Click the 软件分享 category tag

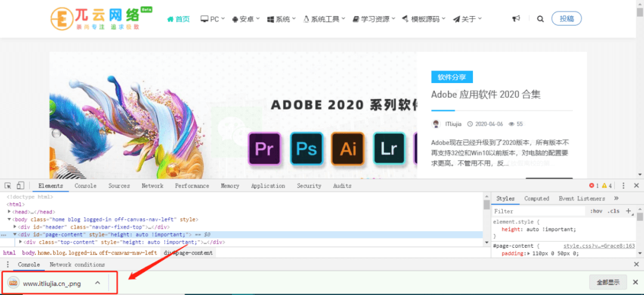452,77
